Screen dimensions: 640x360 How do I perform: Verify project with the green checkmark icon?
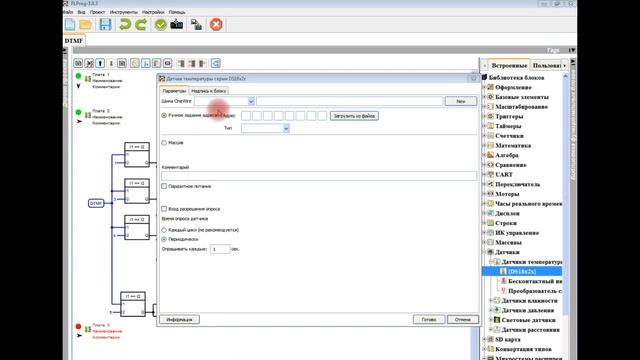(160, 24)
